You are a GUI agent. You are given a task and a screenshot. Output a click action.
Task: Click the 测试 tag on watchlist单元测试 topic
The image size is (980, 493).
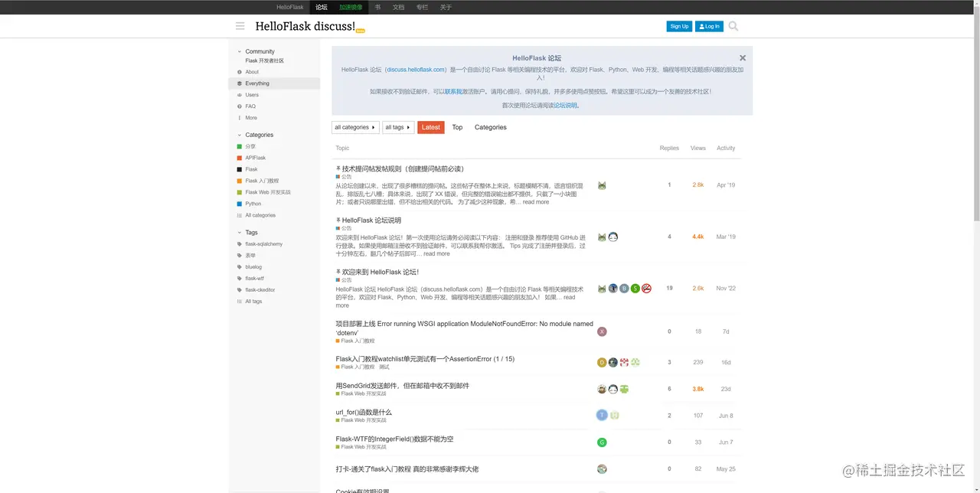384,367
